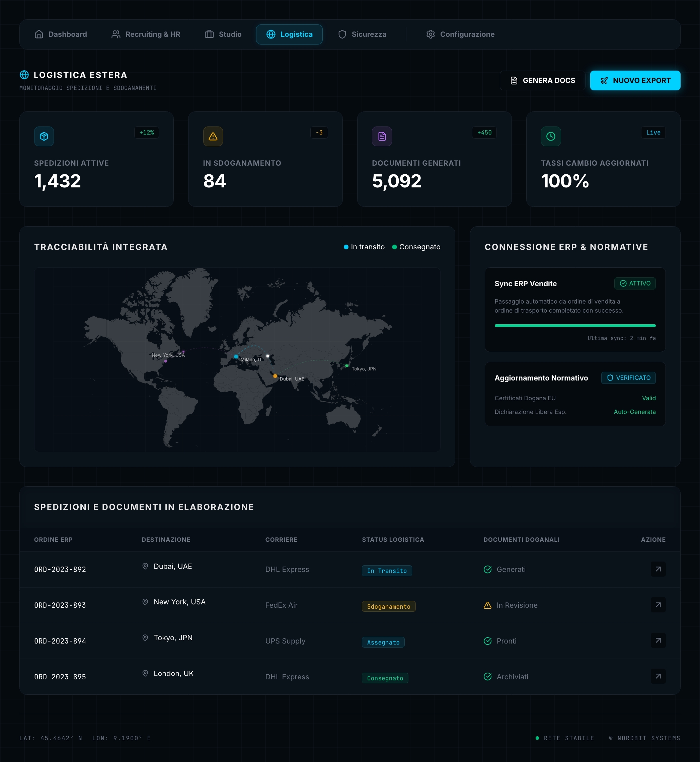Screen dimensions: 700x762
Task: Click the clock icon in Tassi Cambio card
Action: point(551,136)
